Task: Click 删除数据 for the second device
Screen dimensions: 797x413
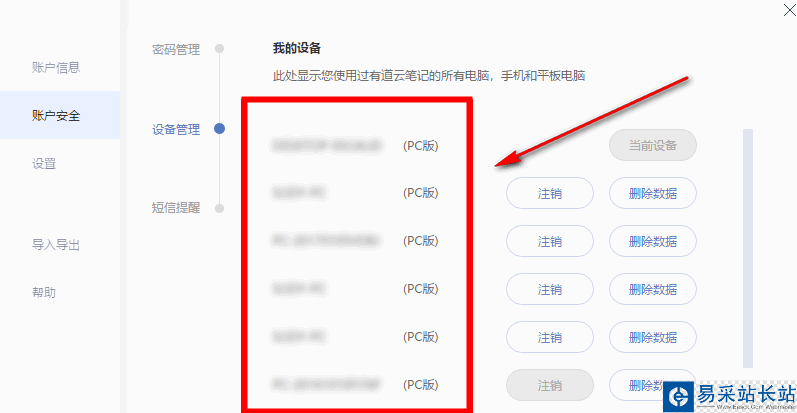Action: [653, 193]
